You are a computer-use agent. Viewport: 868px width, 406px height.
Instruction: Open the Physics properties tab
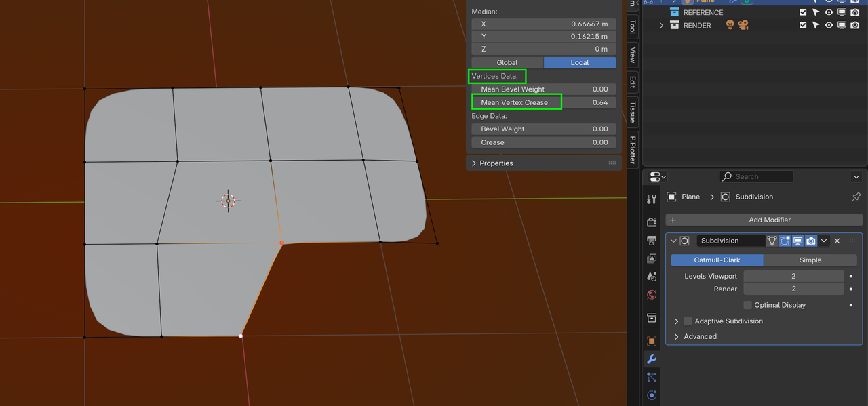point(652,395)
